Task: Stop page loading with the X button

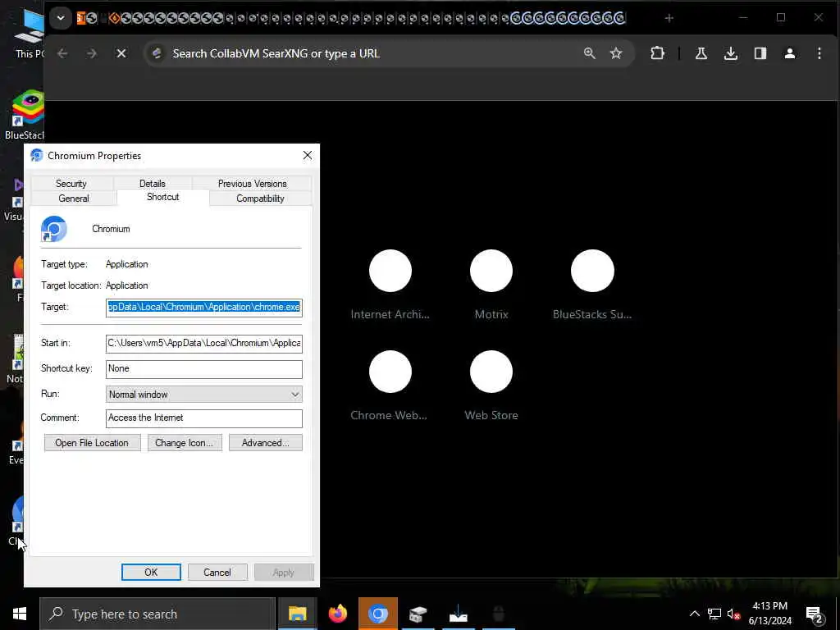Action: point(121,53)
